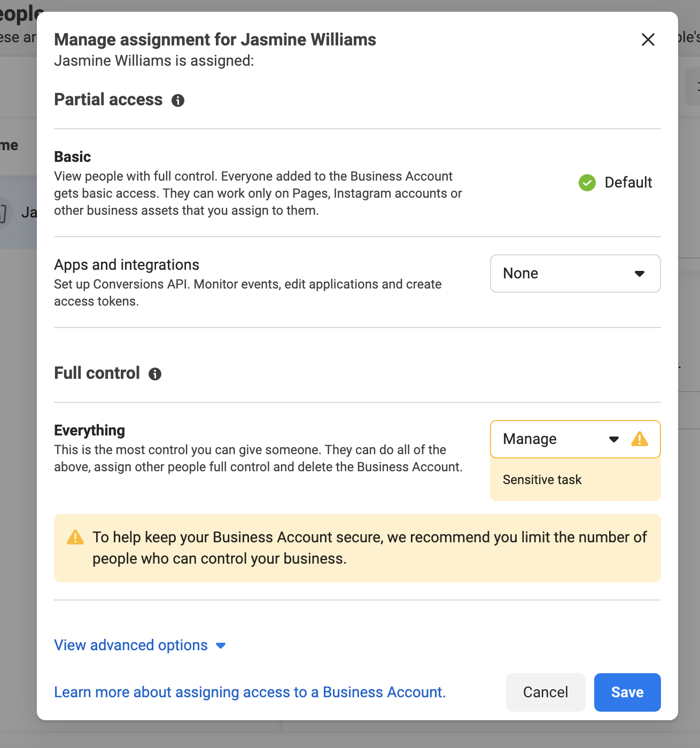The height and width of the screenshot is (748, 700).
Task: Click warning triangle in Manage dropdown
Action: pyautogui.click(x=639, y=439)
